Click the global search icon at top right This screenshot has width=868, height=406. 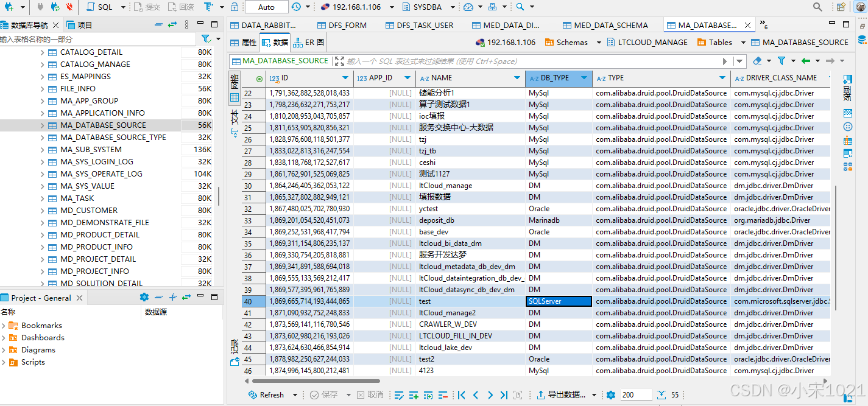pyautogui.click(x=818, y=7)
